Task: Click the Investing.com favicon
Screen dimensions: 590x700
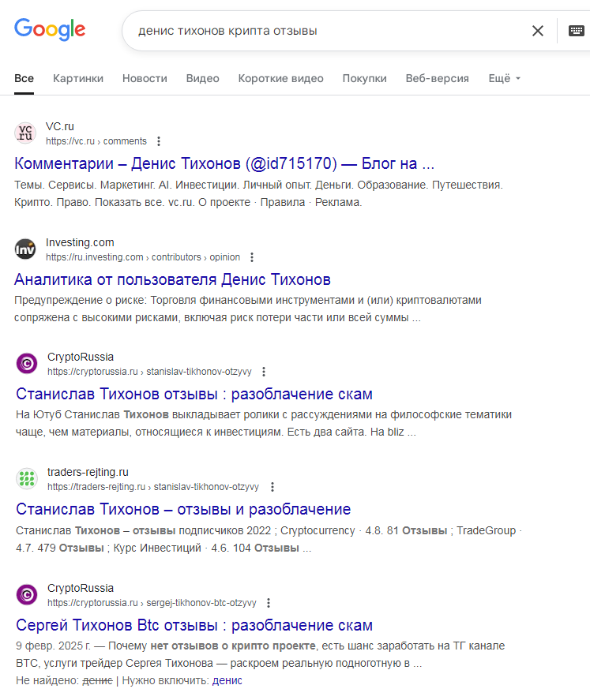Action: click(26, 249)
